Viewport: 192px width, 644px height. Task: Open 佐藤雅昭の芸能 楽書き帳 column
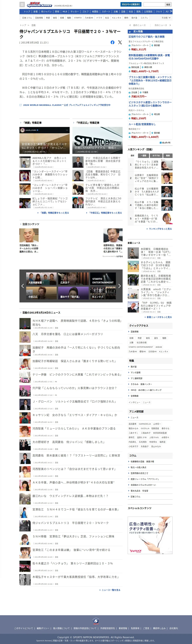coord(142,461)
